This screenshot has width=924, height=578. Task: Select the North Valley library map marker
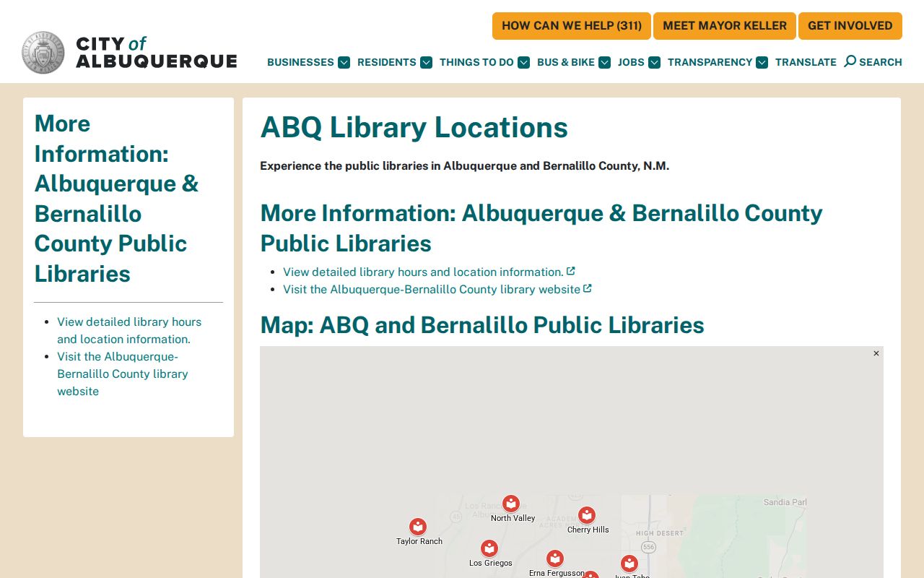pos(511,504)
